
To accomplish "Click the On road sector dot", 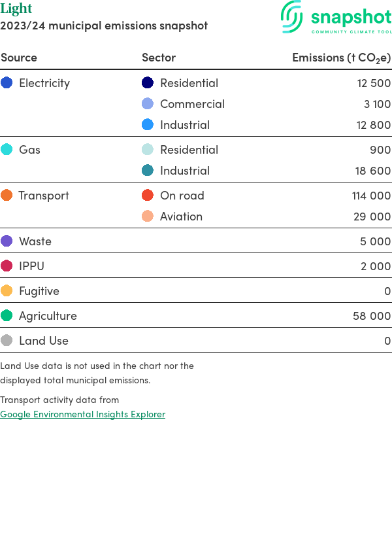I will click(148, 196).
